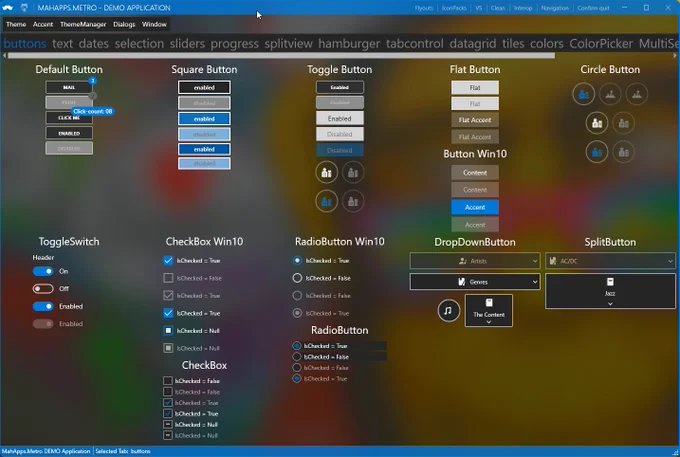Click Flyouts in the title bar
Screen dimensions: 680x457
424,8
